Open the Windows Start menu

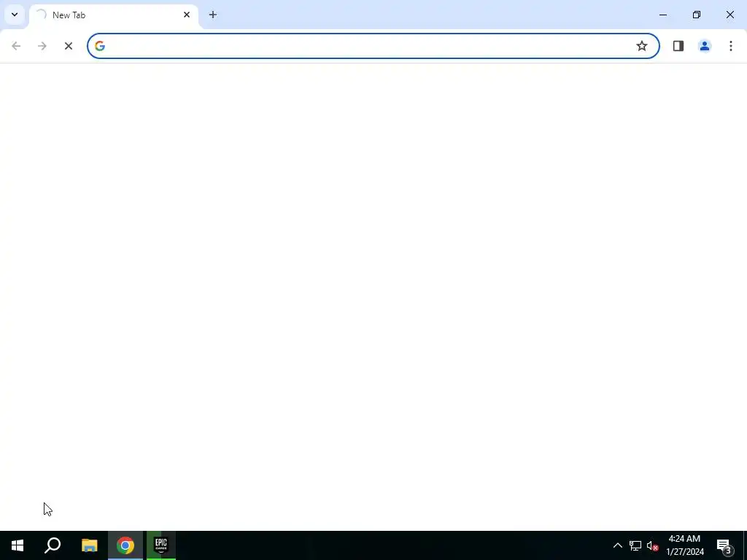18,545
